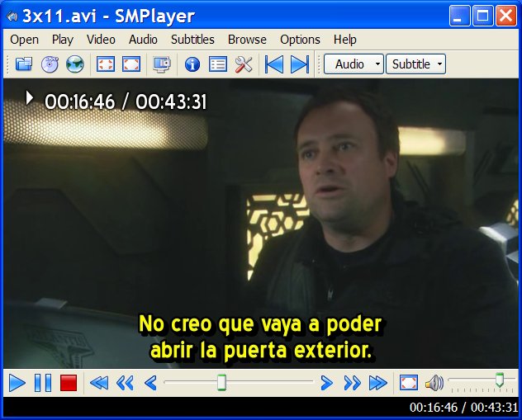The width and height of the screenshot is (522, 420).
Task: Expand the Audio track dropdown
Action: pyautogui.click(x=354, y=64)
